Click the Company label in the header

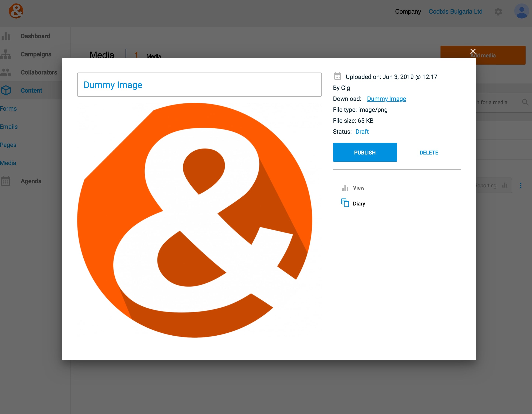click(408, 12)
